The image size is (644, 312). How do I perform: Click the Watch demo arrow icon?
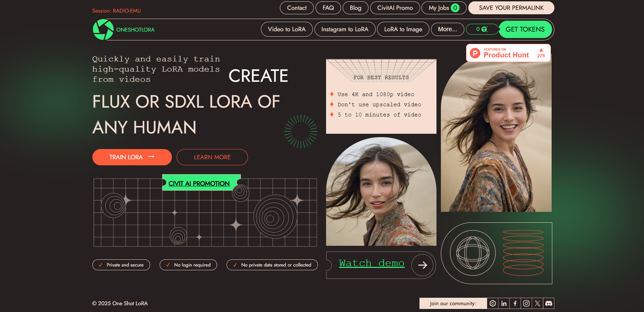click(422, 265)
